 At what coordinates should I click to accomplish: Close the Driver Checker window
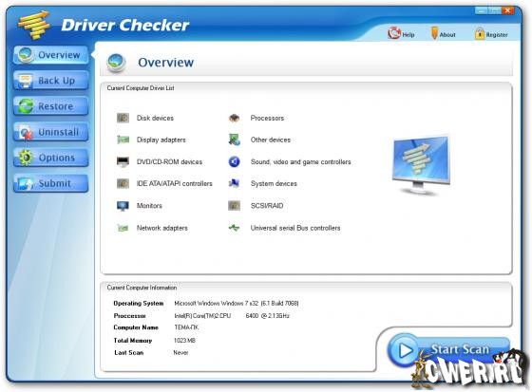507,10
